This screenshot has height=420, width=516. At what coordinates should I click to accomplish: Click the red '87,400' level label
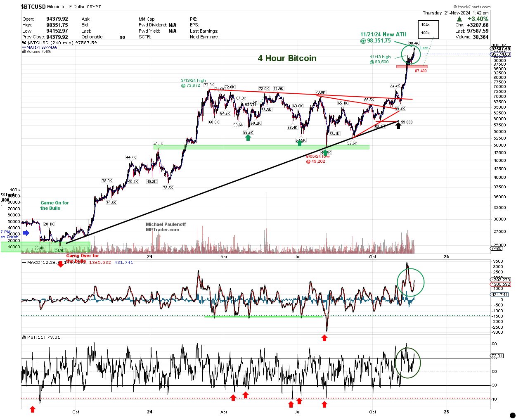tap(421, 71)
